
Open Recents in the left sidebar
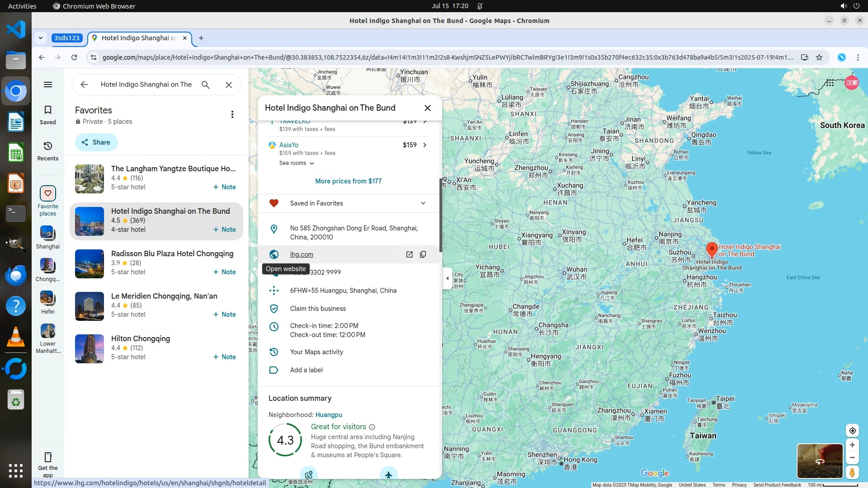pyautogui.click(x=47, y=151)
